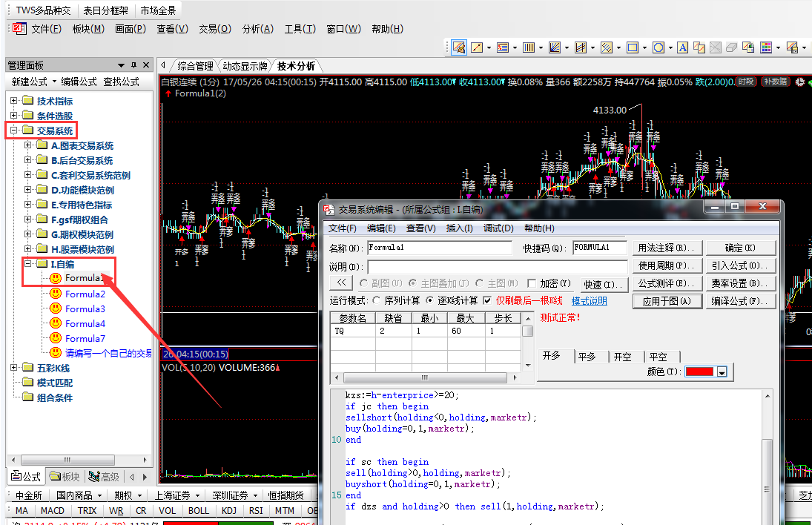812x525 pixels.
Task: Click the lock drawing lines icon
Action: (747, 47)
